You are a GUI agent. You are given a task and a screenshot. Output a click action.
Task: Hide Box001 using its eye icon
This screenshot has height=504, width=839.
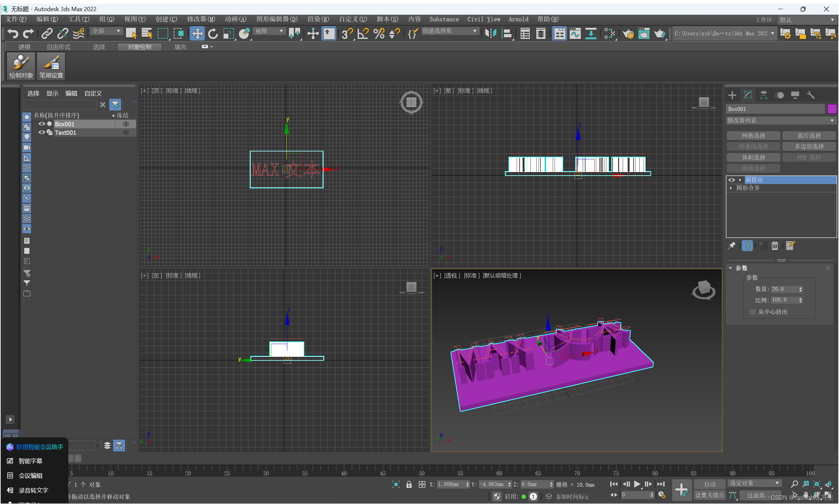[42, 124]
